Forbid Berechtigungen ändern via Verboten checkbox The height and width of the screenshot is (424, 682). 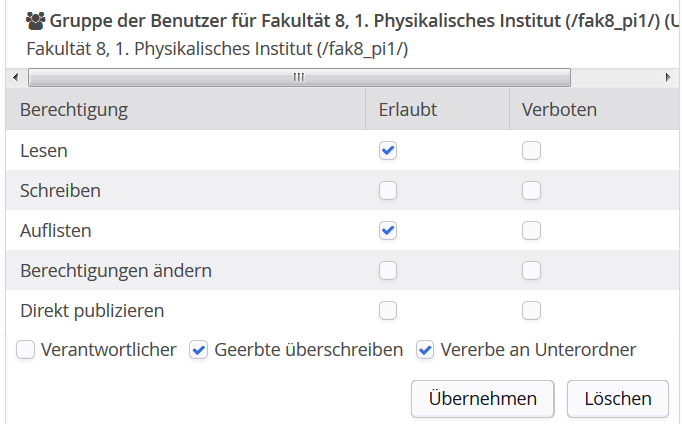(x=531, y=270)
